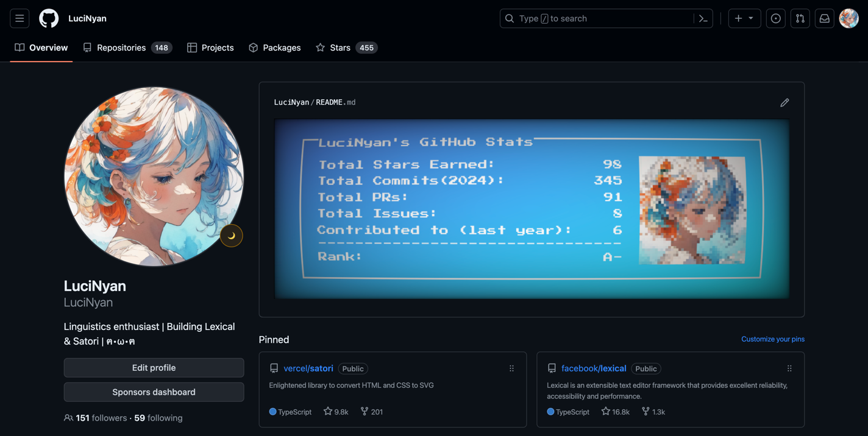Click the Edit profile button

[x=154, y=368]
